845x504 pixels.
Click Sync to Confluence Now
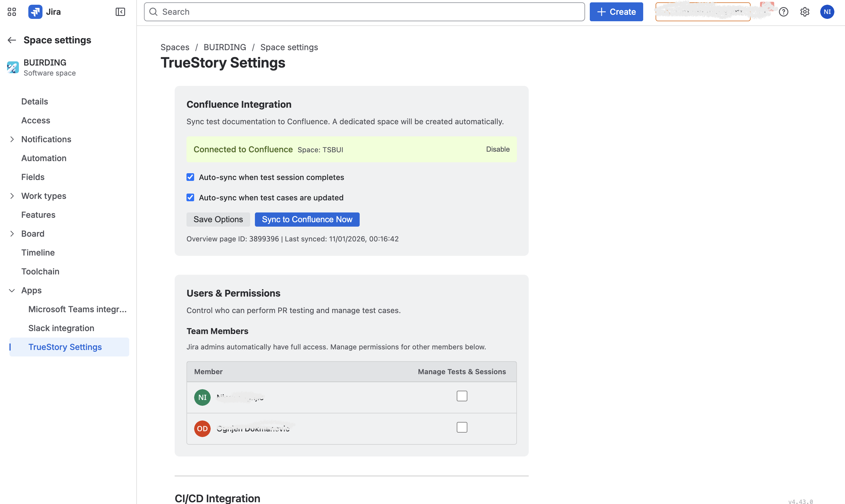pyautogui.click(x=307, y=220)
